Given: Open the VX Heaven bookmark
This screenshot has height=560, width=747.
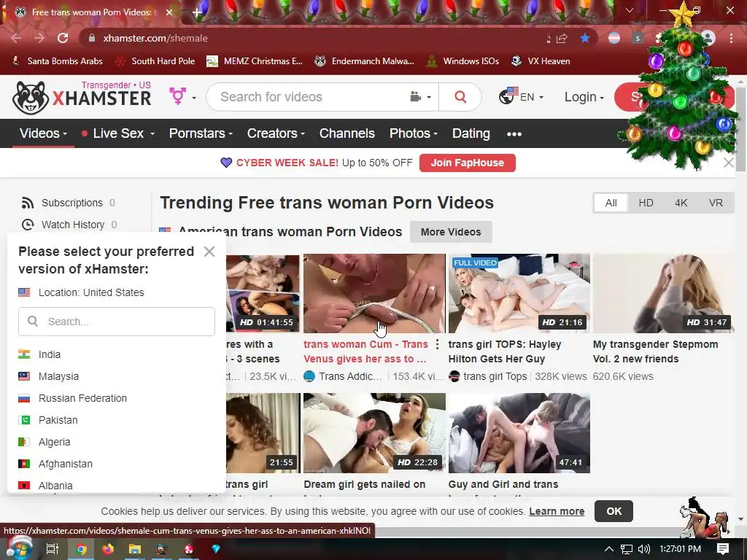Looking at the screenshot, I should 541,61.
